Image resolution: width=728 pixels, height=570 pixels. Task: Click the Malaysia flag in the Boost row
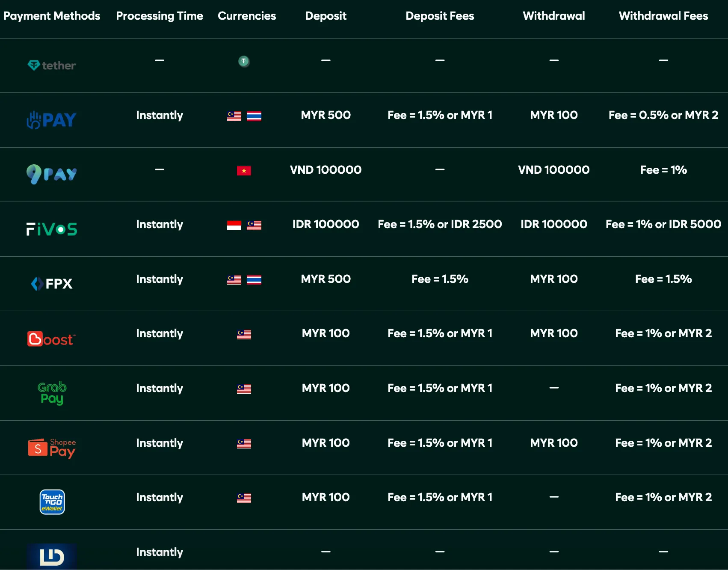244,334
